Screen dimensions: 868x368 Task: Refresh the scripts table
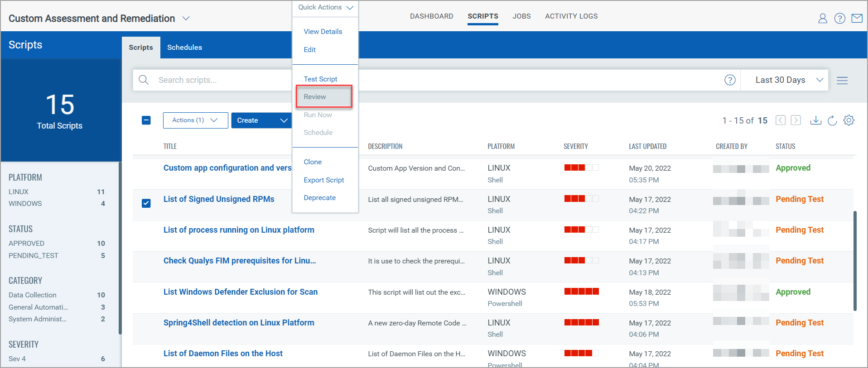click(832, 120)
